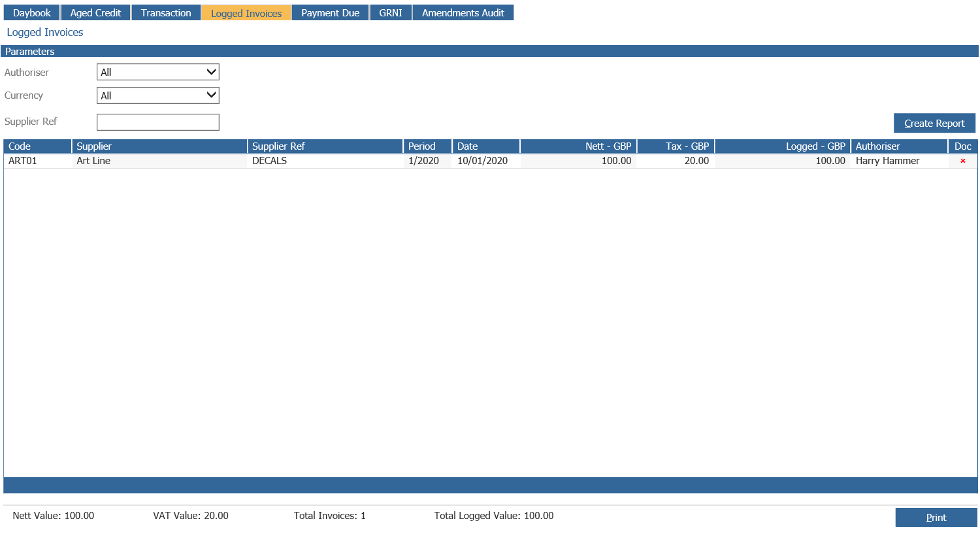Viewport: 980px width, 538px height.
Task: Select the Logged Invoices tab
Action: pos(246,12)
